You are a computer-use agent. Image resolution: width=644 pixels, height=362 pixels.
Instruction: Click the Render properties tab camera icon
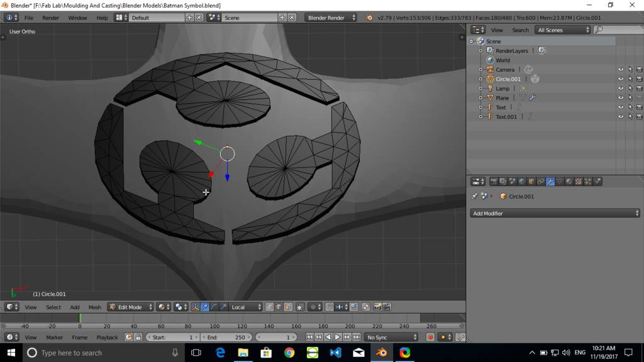494,182
